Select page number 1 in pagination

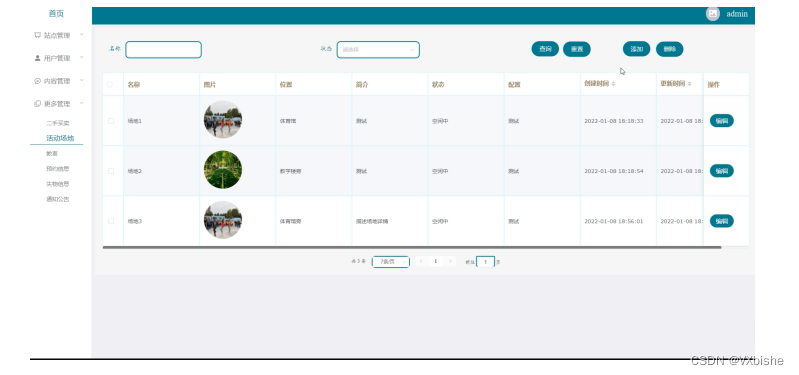pyautogui.click(x=435, y=261)
